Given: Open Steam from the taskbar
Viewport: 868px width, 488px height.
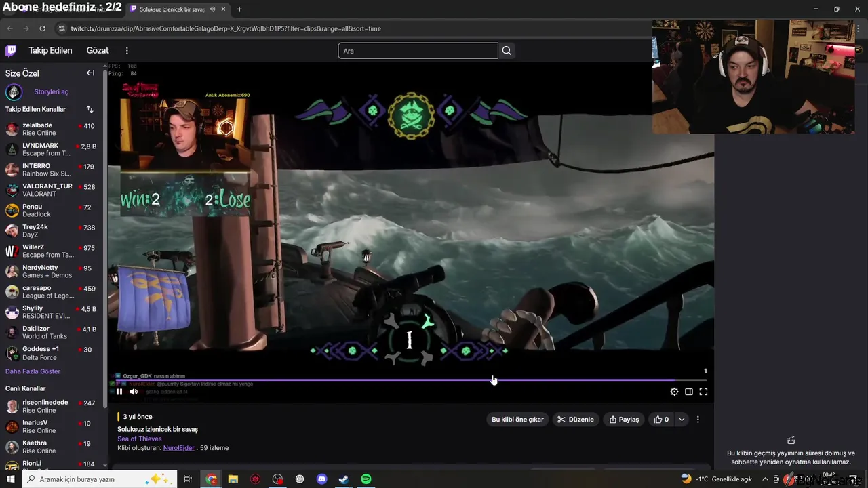Looking at the screenshot, I should click(344, 479).
